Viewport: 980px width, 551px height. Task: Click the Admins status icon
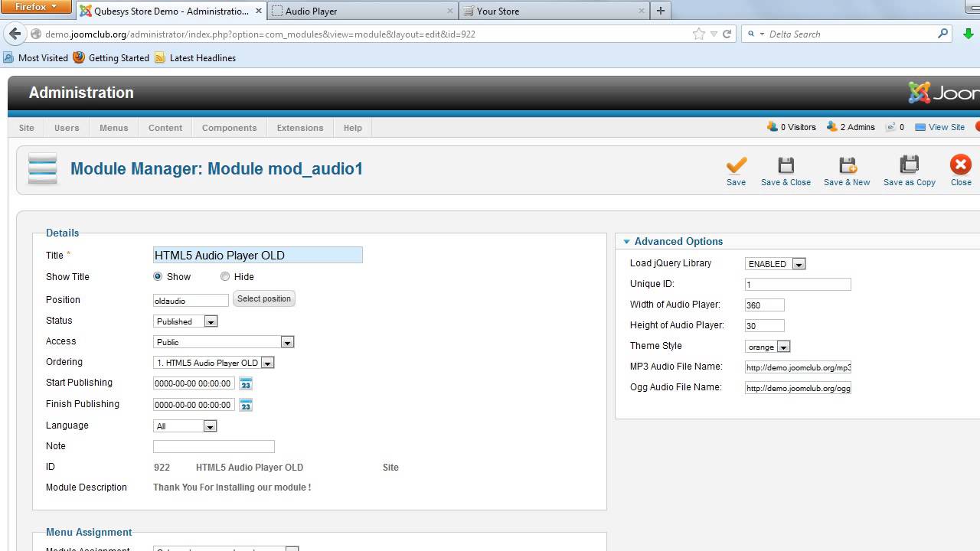click(832, 127)
